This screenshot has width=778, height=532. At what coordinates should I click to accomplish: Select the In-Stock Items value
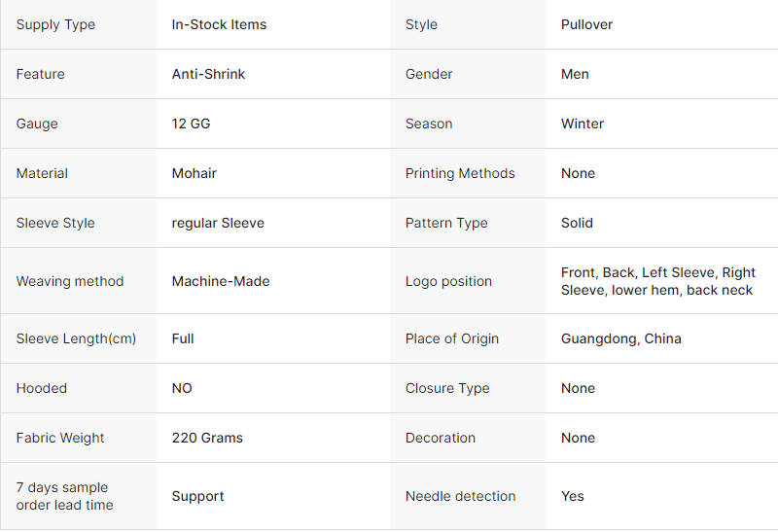point(219,24)
